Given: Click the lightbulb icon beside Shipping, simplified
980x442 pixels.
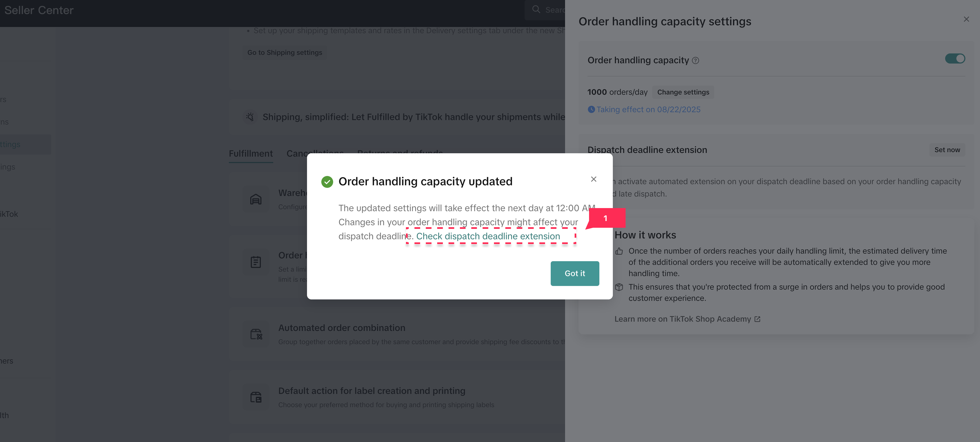Looking at the screenshot, I should [250, 117].
